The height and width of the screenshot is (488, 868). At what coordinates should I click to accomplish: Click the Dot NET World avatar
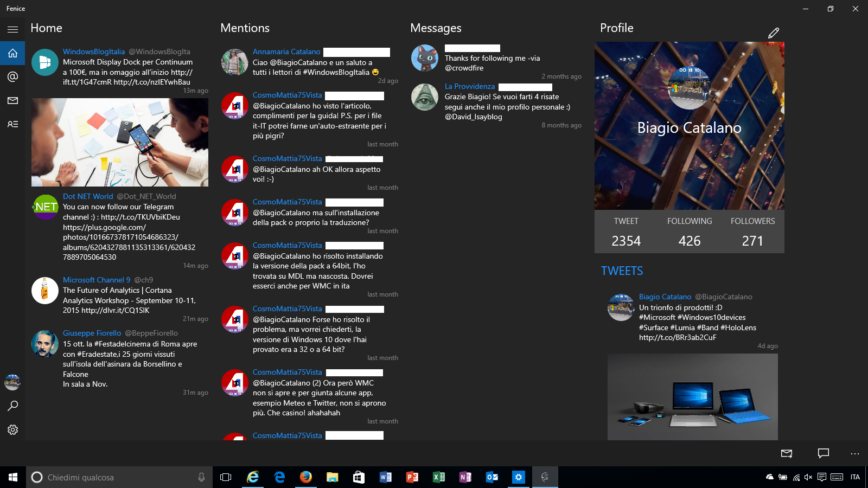click(45, 207)
